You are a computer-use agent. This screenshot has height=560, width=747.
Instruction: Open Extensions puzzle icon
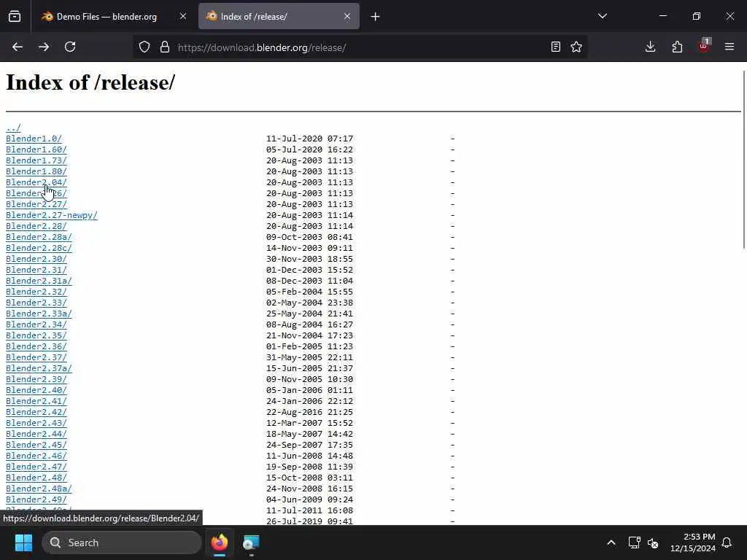tap(677, 47)
